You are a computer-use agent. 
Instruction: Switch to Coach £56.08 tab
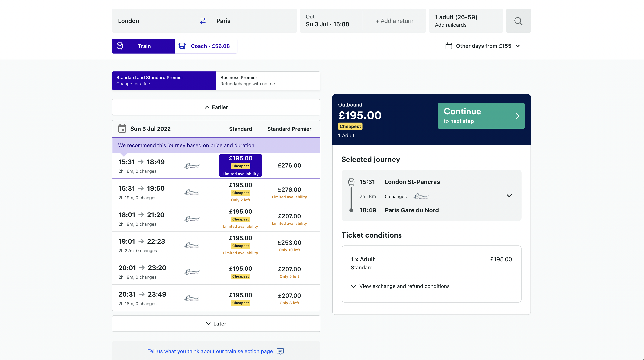tap(206, 46)
